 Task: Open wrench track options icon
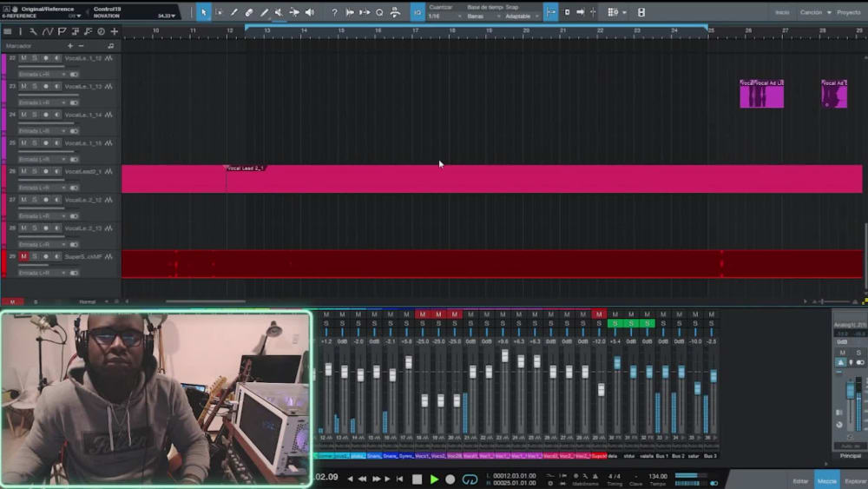tap(33, 31)
